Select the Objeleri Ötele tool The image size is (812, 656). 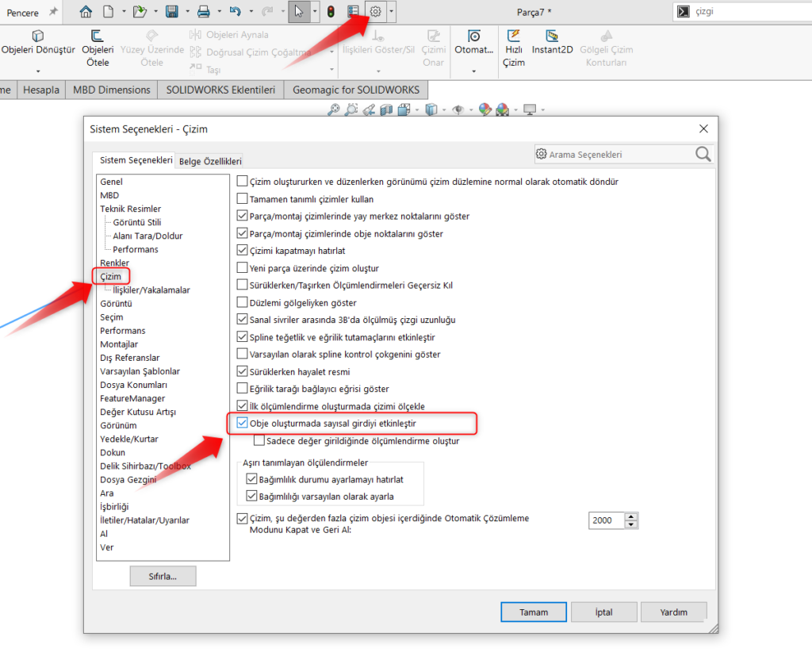[x=98, y=48]
